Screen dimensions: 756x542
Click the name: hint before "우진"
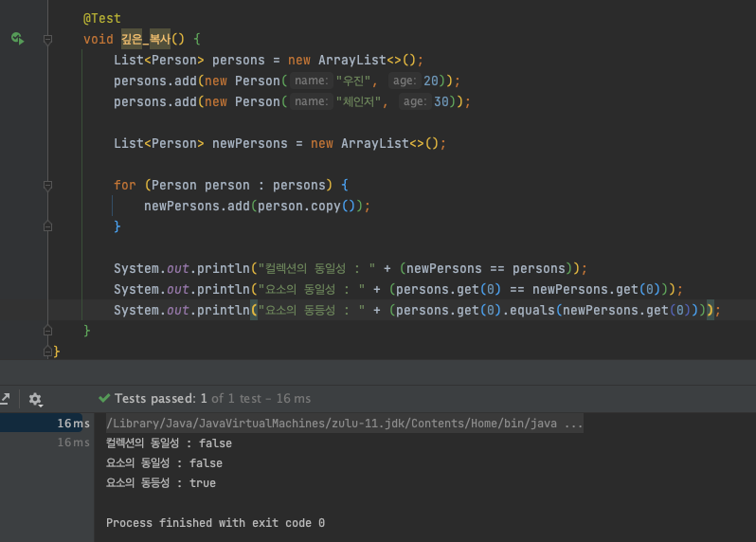click(312, 81)
